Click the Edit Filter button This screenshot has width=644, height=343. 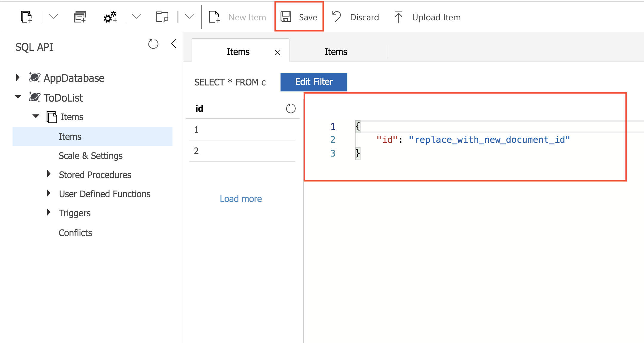pos(314,82)
